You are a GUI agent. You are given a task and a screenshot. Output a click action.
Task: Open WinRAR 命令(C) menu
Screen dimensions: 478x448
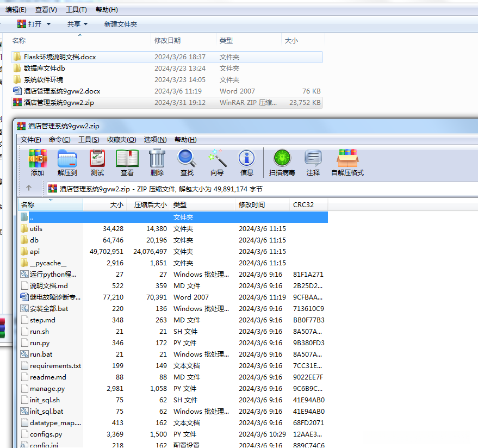(x=60, y=140)
